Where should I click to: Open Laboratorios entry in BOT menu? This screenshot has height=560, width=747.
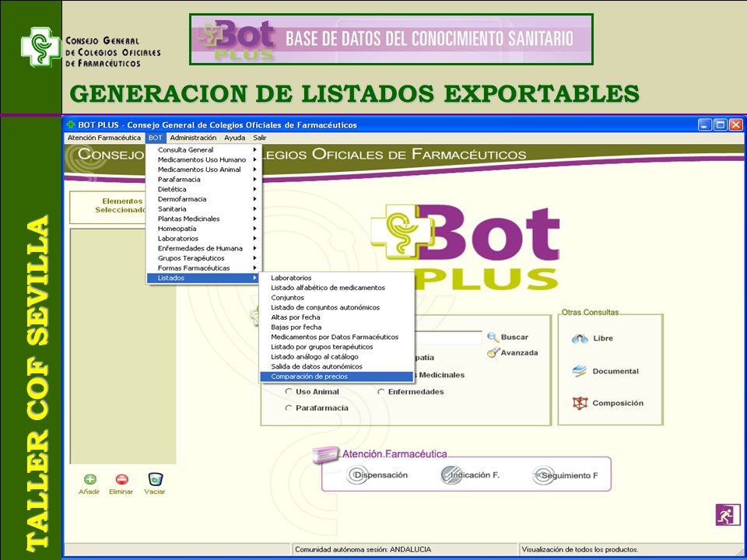click(204, 239)
